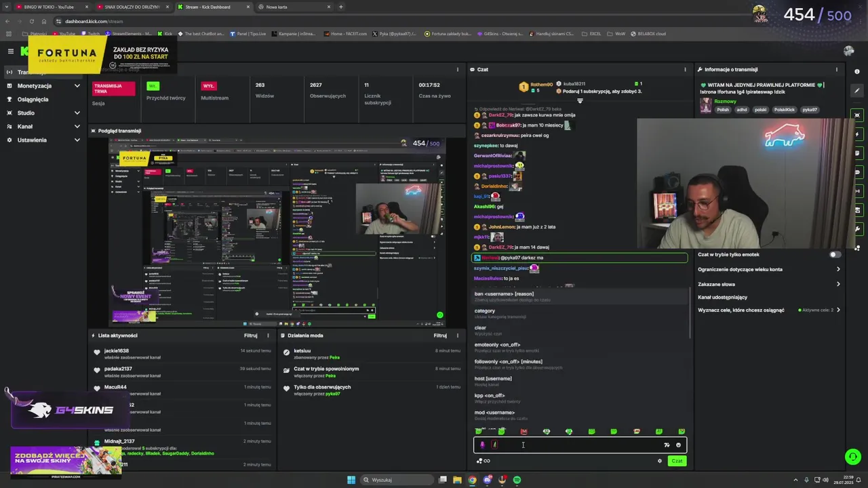The height and width of the screenshot is (488, 868).
Task: Open Działania moda three-dot menu
Action: 458,335
